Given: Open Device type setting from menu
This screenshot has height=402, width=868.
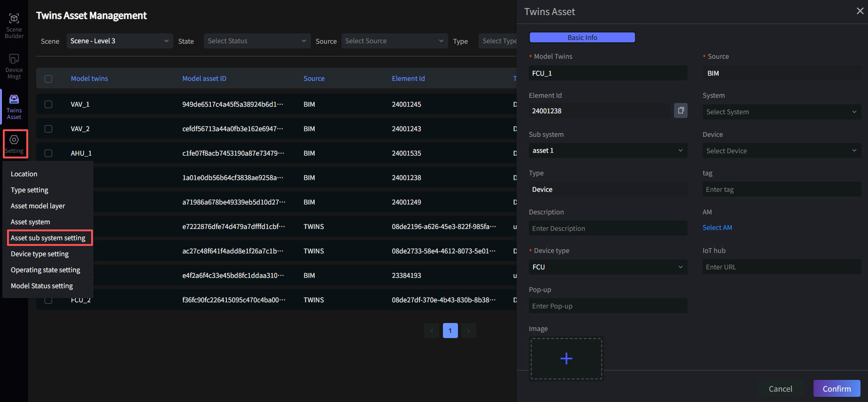Looking at the screenshot, I should tap(40, 254).
